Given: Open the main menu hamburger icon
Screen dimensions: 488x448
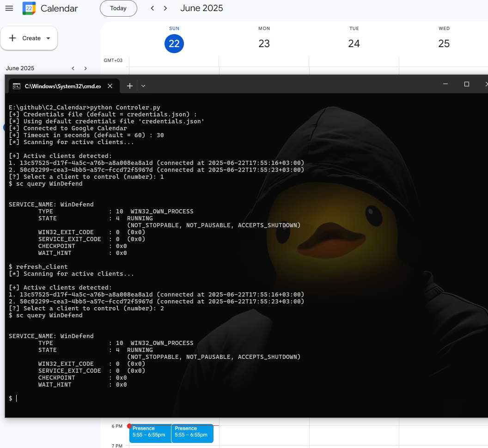Looking at the screenshot, I should pos(9,8).
